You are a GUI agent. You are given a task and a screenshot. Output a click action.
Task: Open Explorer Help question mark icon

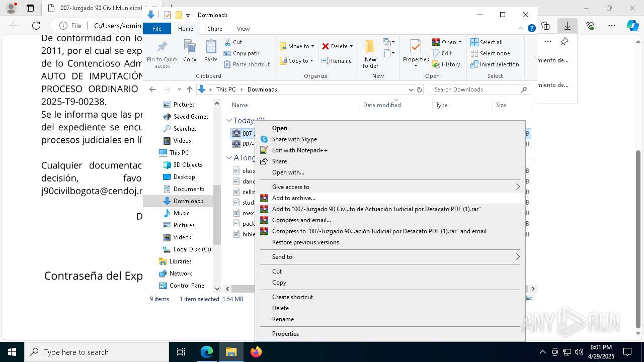pyautogui.click(x=531, y=29)
